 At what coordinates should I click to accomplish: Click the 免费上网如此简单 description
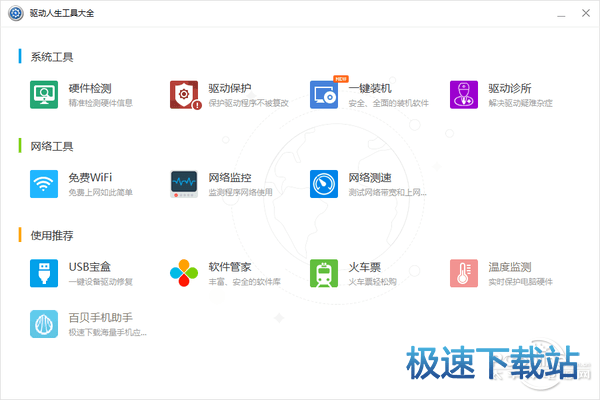tap(101, 192)
